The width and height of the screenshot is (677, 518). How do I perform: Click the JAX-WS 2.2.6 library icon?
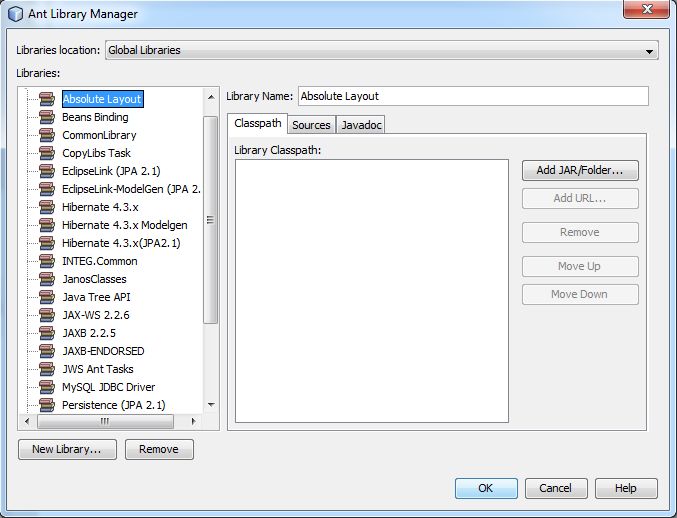tap(47, 315)
